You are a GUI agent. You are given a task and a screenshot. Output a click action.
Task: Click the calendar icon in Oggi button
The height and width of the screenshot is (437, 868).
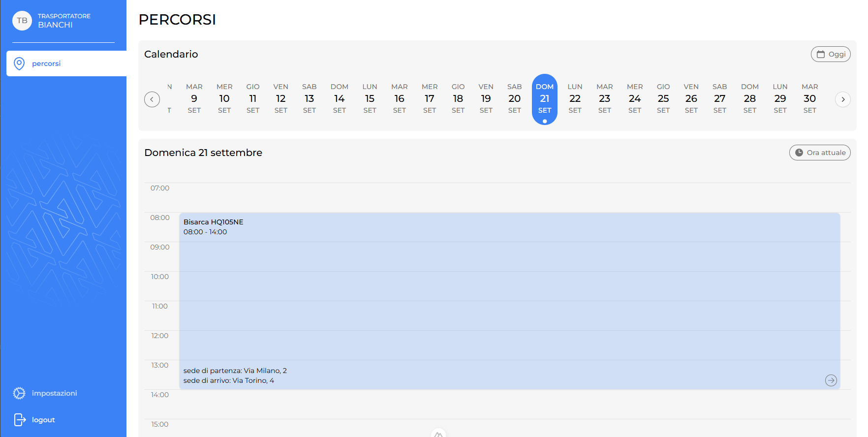[x=821, y=54]
